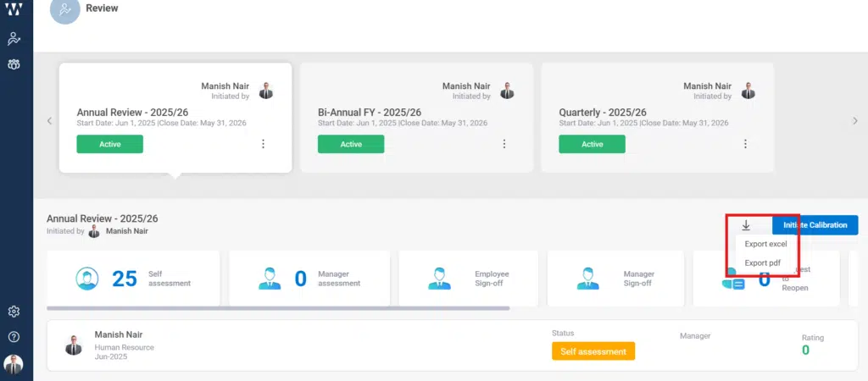Image resolution: width=868 pixels, height=381 pixels.
Task: Click the Self assessment person icon
Action: [x=87, y=279]
